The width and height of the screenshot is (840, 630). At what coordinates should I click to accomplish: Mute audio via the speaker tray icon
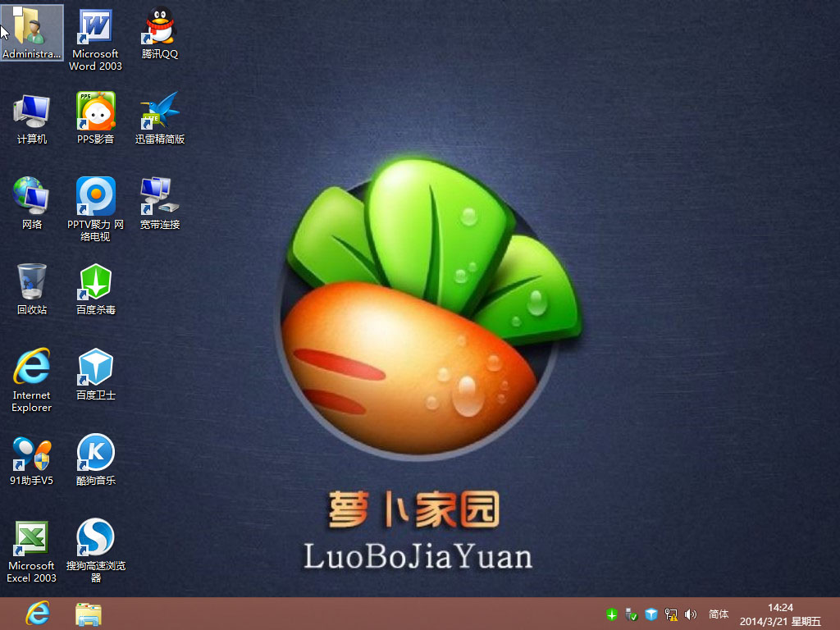click(690, 614)
